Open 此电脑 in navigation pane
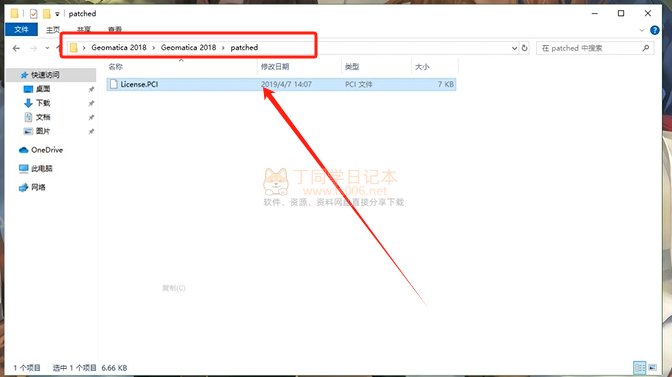Viewport: 672px width, 377px height. coord(42,169)
